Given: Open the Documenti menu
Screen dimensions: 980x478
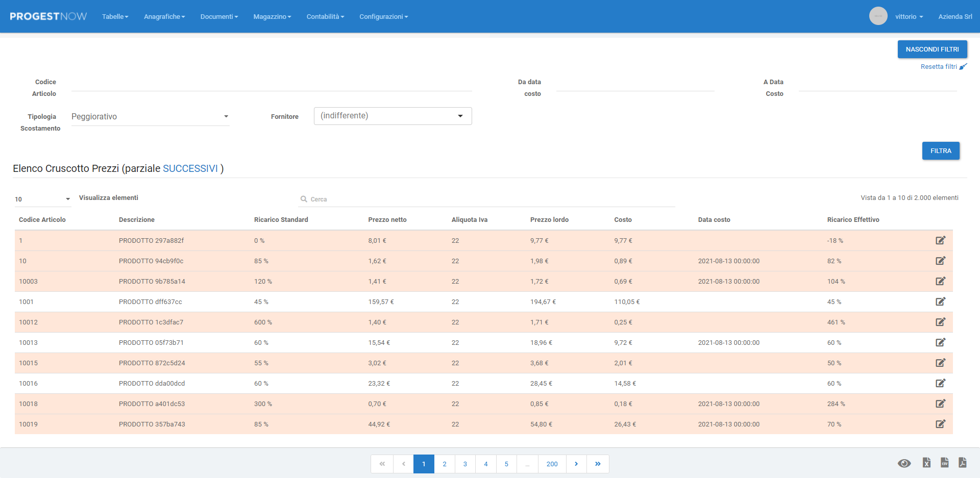Looking at the screenshot, I should point(219,16).
